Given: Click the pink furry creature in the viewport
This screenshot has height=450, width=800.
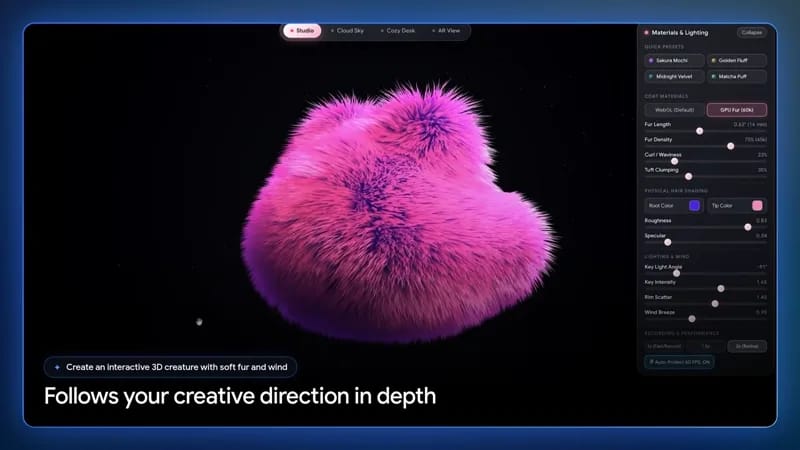Looking at the screenshot, I should [x=398, y=214].
